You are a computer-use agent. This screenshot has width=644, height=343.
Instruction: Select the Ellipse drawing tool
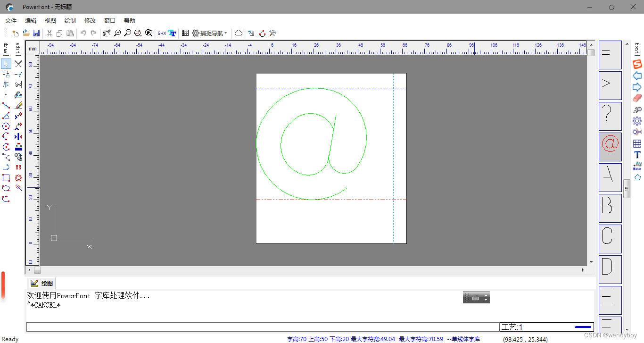coord(6,188)
